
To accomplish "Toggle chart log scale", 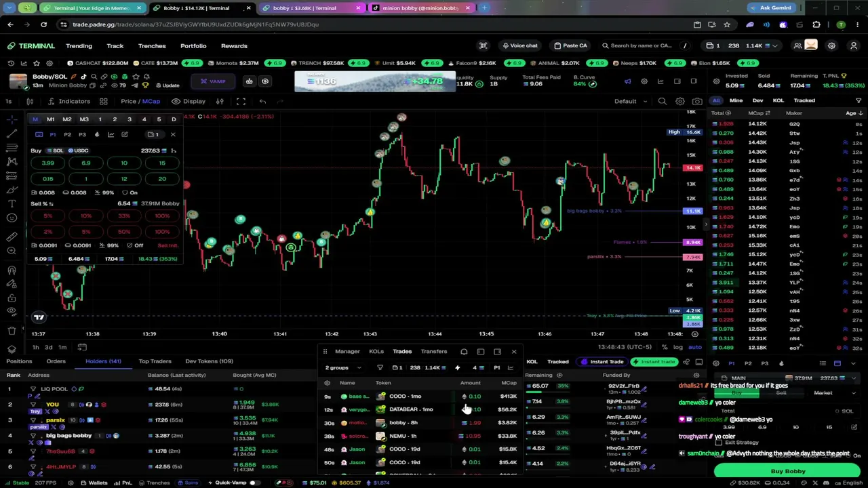I will (677, 348).
